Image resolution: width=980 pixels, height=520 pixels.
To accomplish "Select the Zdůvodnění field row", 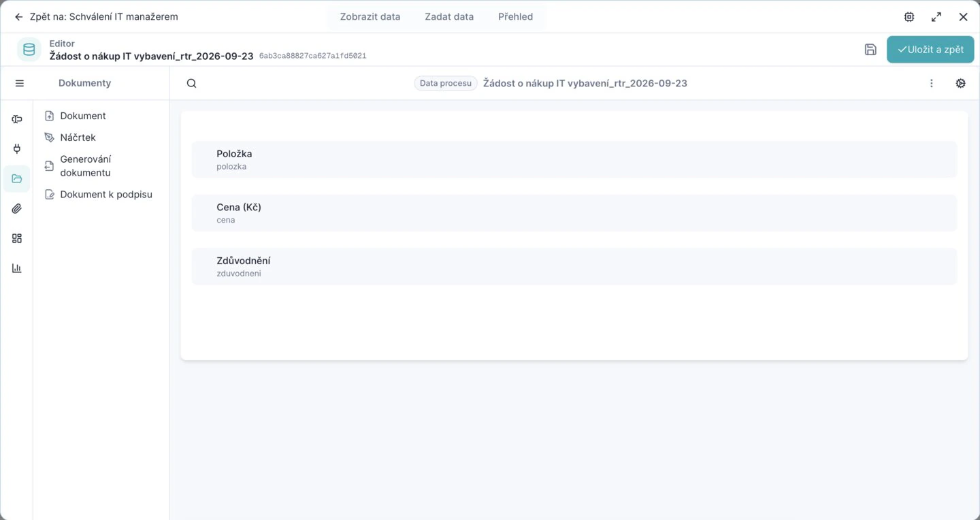I will 574,267.
